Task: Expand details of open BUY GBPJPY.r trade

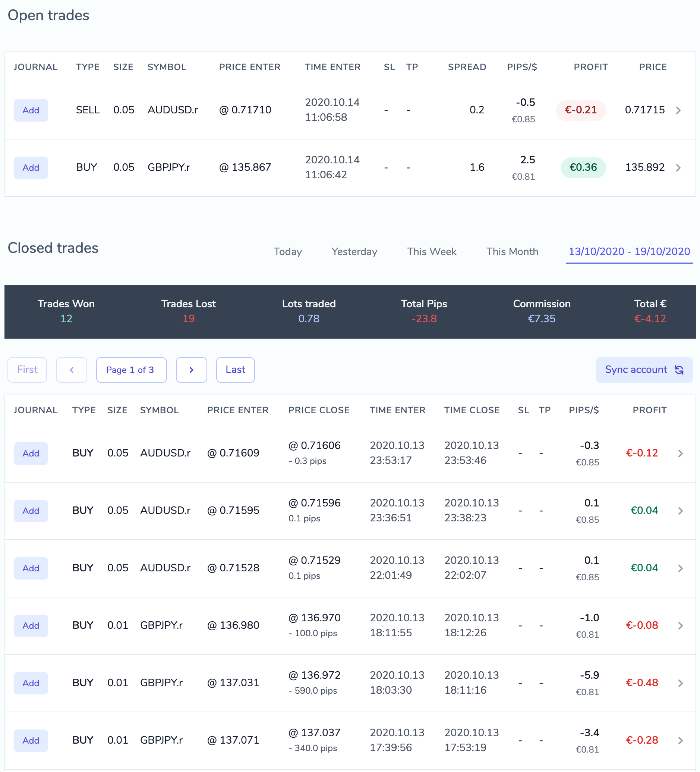Action: point(678,167)
